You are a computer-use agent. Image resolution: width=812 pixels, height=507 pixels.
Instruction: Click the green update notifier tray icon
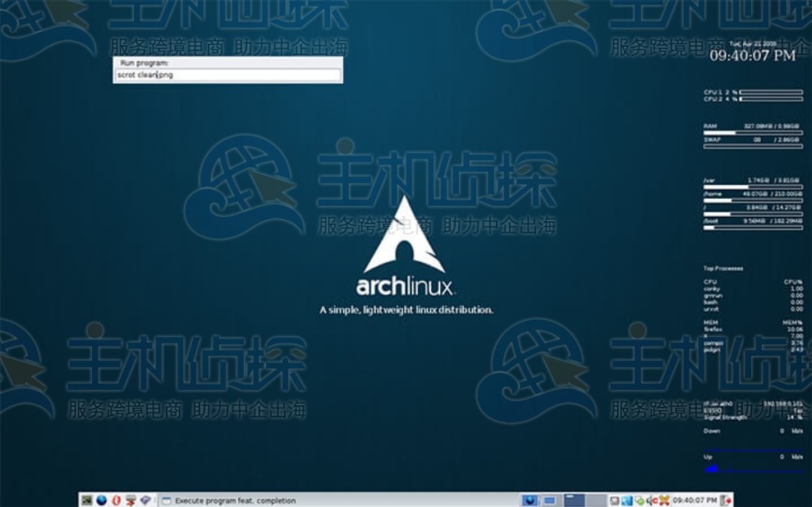point(638,500)
